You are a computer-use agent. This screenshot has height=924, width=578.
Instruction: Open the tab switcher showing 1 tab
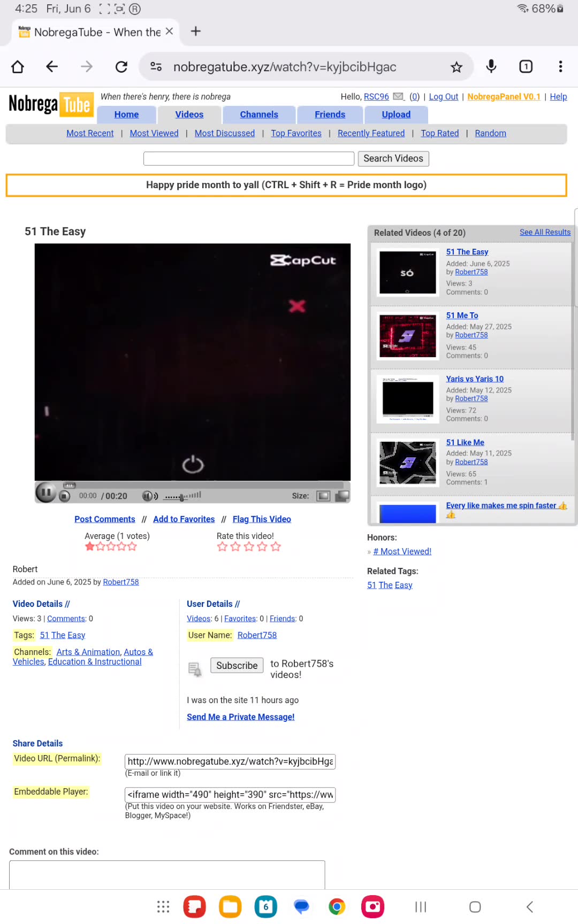pyautogui.click(x=526, y=67)
